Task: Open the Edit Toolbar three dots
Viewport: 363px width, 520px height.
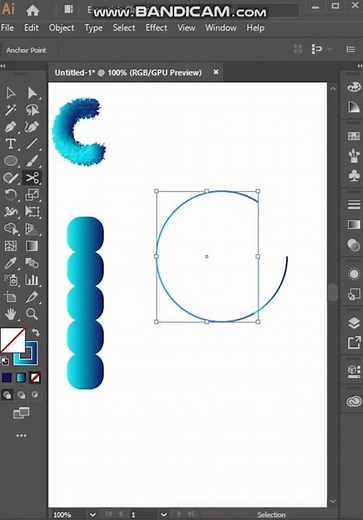Action: tap(21, 435)
